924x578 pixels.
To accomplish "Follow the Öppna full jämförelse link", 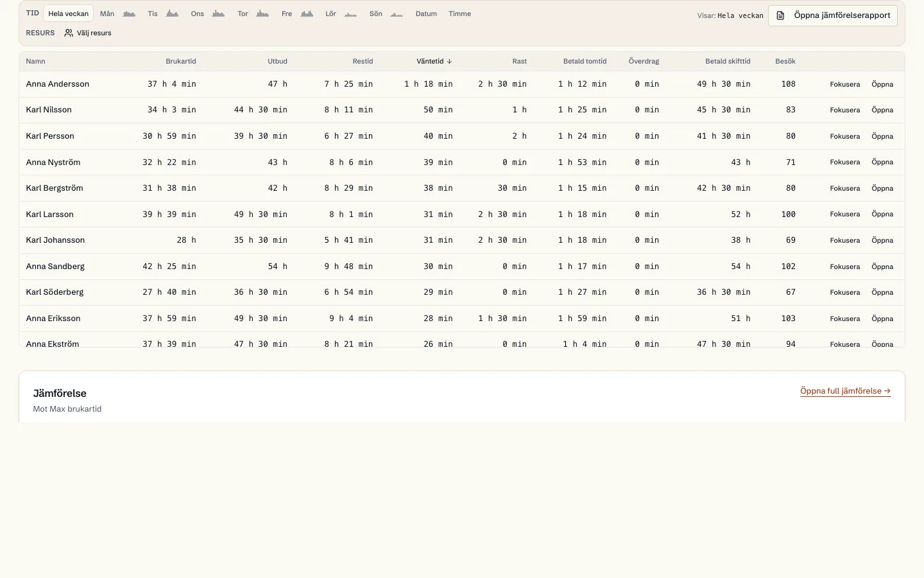I will (845, 390).
